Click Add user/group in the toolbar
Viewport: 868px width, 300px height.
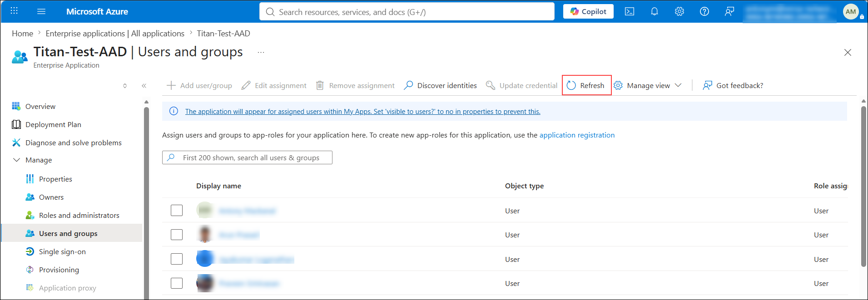click(199, 85)
